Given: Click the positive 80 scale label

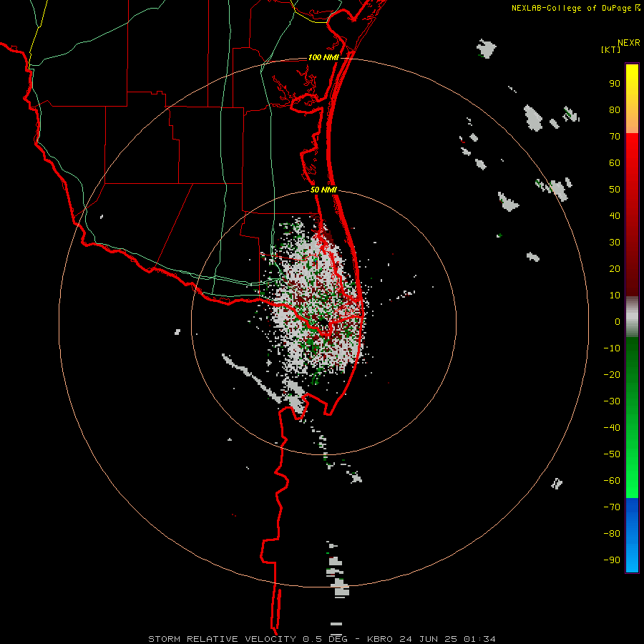Looking at the screenshot, I should coord(615,110).
